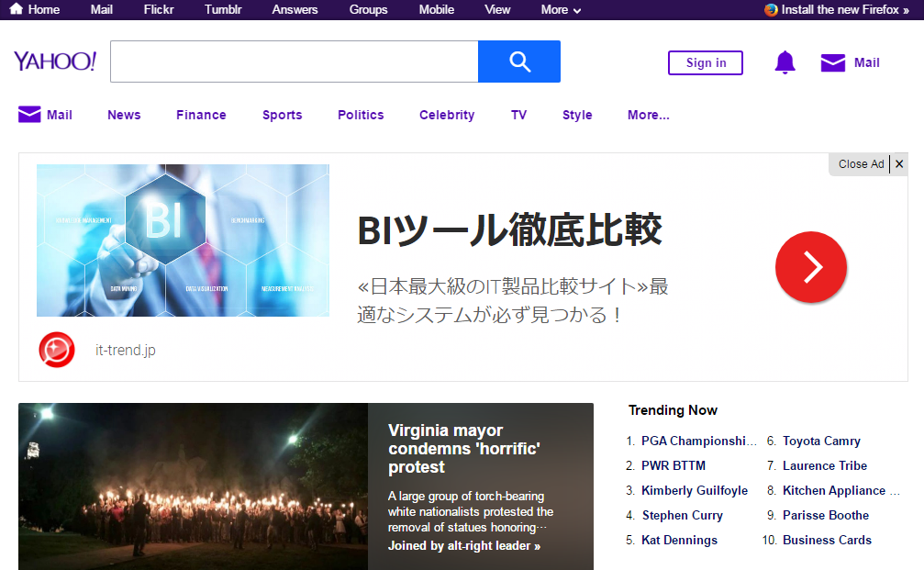
Task: Open trending PWR BTTM
Action: (x=673, y=465)
